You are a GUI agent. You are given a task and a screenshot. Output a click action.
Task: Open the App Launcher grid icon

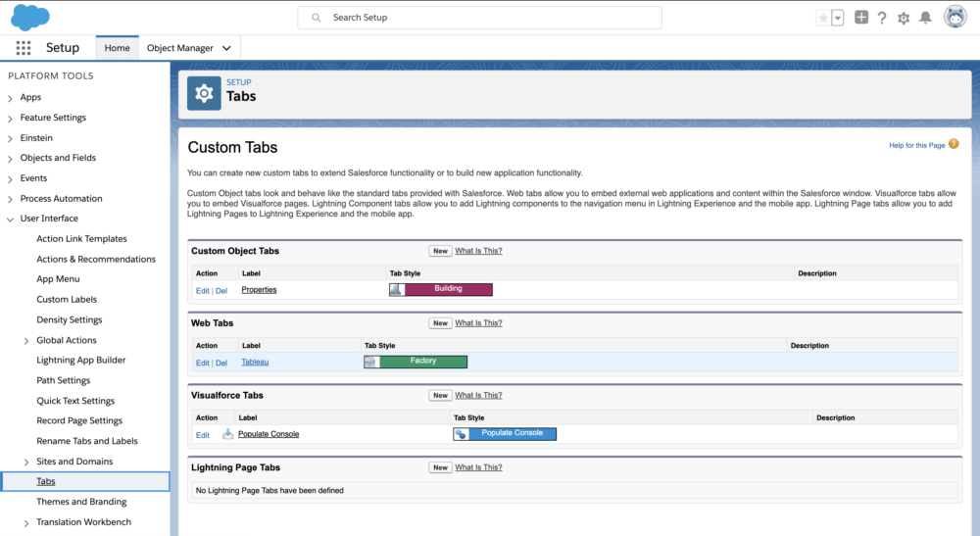(x=24, y=48)
